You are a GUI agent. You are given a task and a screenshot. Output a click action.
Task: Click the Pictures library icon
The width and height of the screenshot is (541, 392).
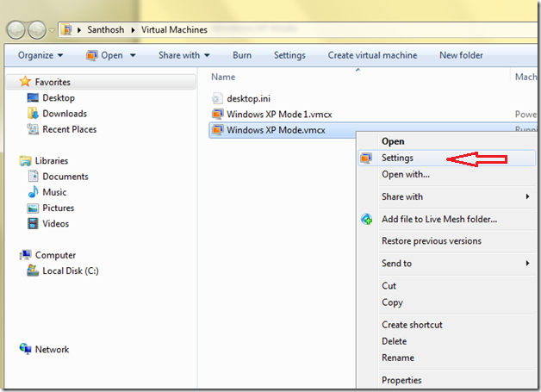point(34,208)
